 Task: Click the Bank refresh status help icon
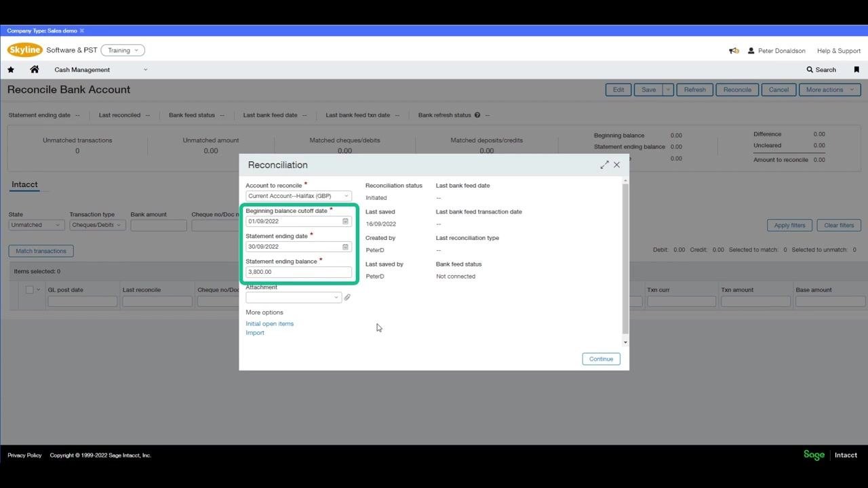click(x=477, y=115)
